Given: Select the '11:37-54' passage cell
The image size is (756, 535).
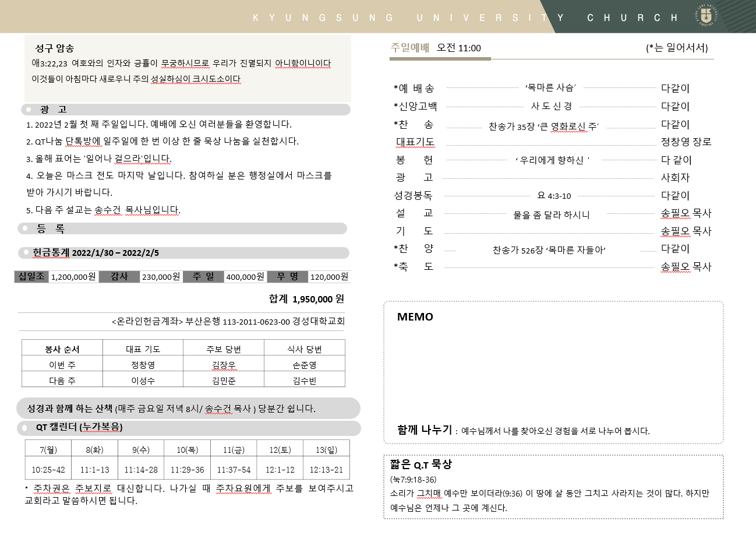Looking at the screenshot, I should 234,469.
